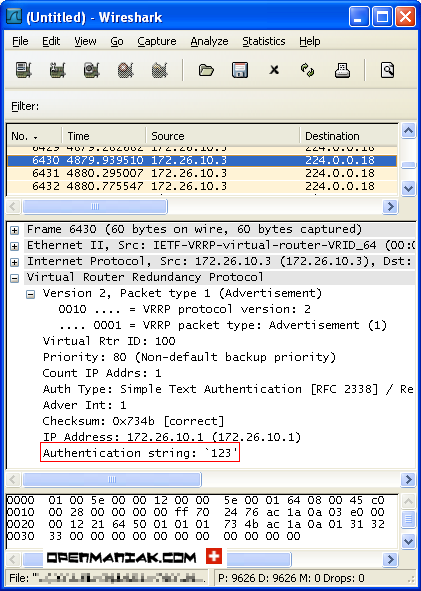Expand the Internet Protocol tree node
Viewport: 421px width, 591px height.
click(x=14, y=262)
